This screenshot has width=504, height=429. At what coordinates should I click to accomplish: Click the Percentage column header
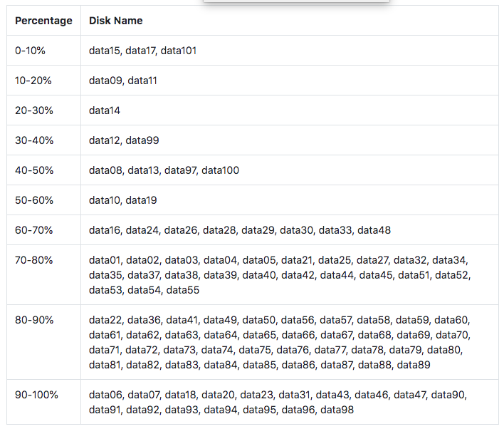click(x=43, y=21)
